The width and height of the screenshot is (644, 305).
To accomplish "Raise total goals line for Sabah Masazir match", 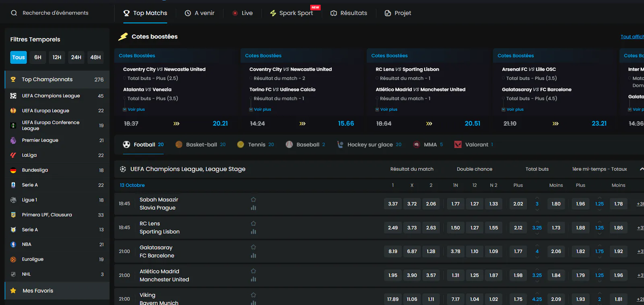I will (x=537, y=198).
